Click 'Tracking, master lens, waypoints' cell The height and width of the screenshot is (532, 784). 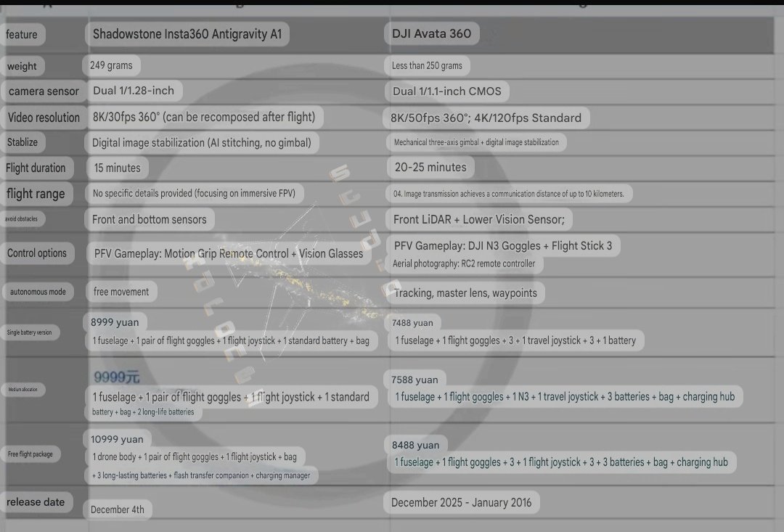(x=465, y=293)
